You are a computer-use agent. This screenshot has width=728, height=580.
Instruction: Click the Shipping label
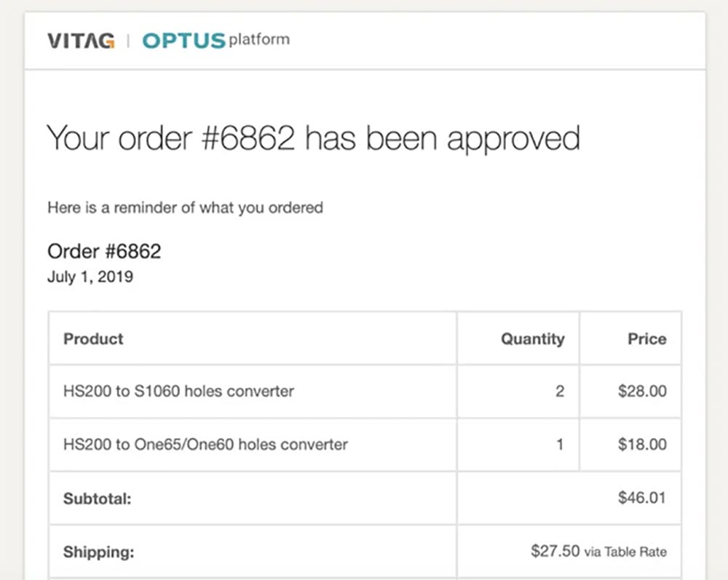pos(99,552)
